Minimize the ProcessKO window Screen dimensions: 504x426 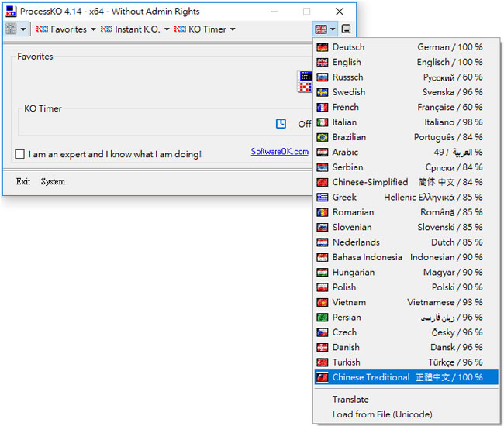274,12
